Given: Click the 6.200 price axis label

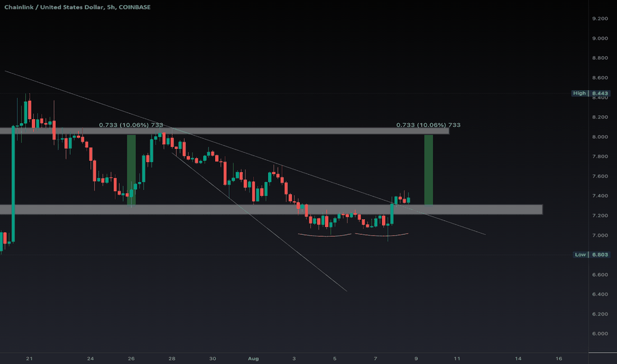Looking at the screenshot, I should click(600, 314).
